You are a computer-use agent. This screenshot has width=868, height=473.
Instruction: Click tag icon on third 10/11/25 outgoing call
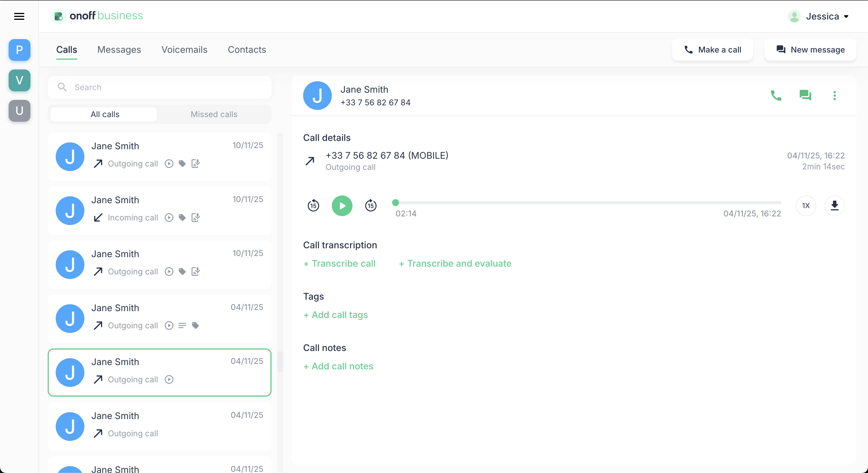click(182, 272)
